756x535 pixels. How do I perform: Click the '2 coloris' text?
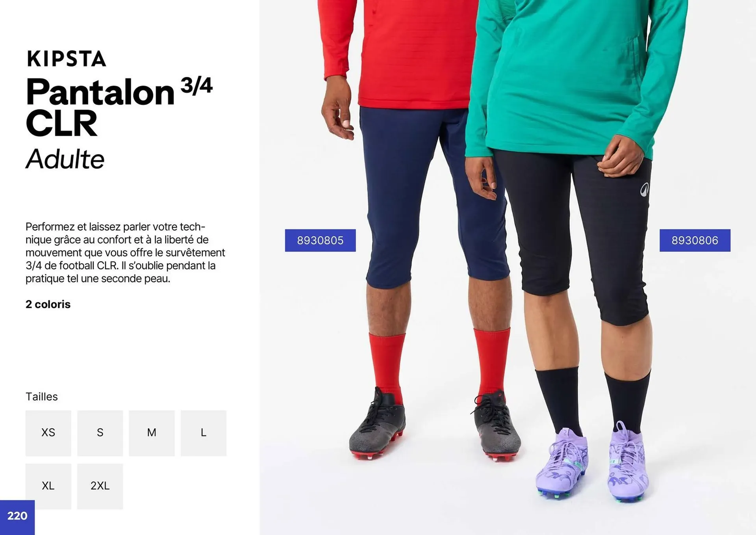[48, 304]
